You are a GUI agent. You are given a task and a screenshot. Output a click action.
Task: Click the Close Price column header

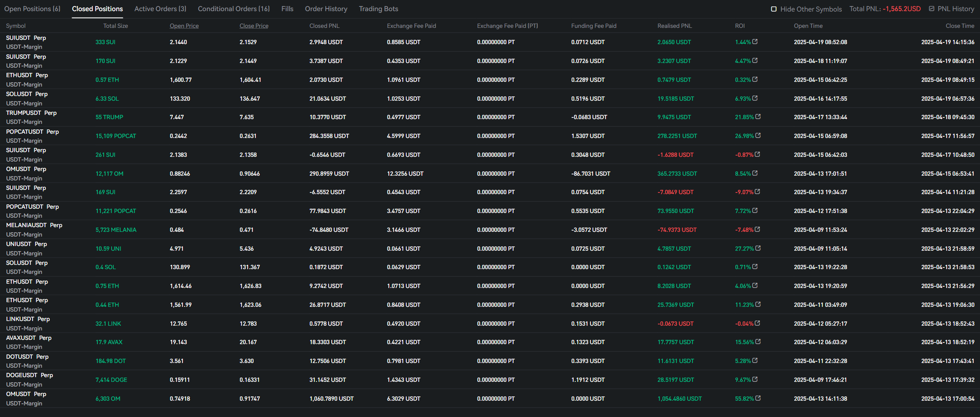(x=254, y=26)
